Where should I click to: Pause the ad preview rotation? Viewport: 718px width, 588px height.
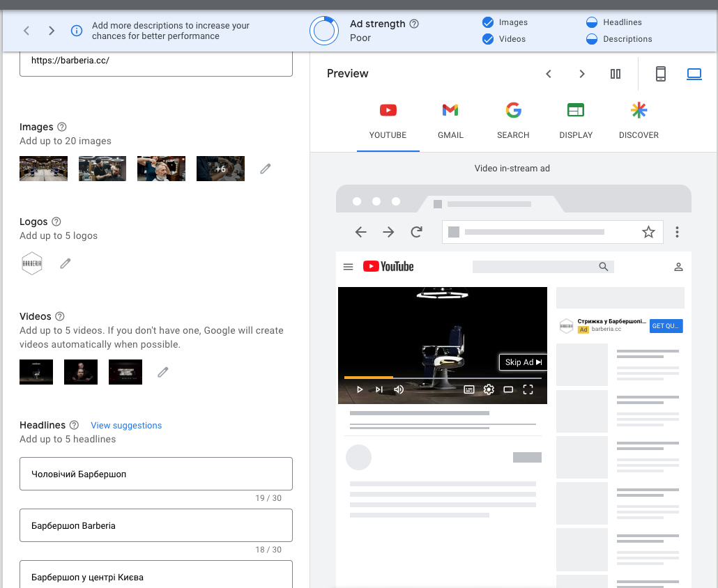point(616,74)
